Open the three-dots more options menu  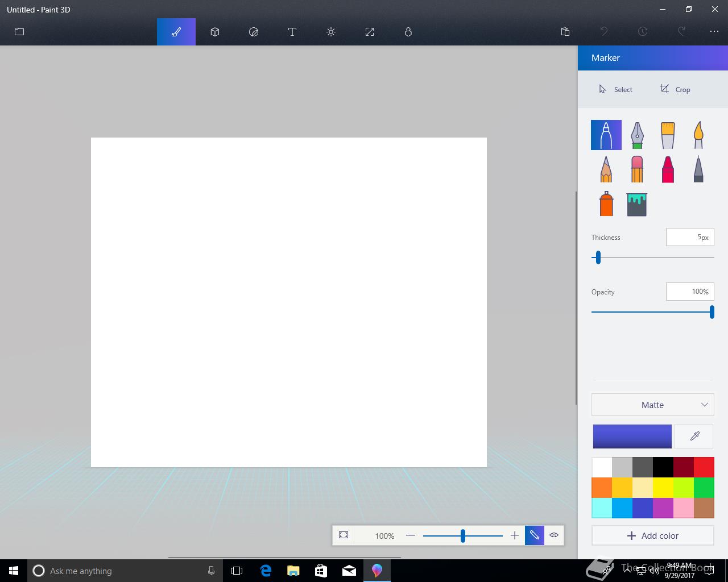click(x=714, y=32)
